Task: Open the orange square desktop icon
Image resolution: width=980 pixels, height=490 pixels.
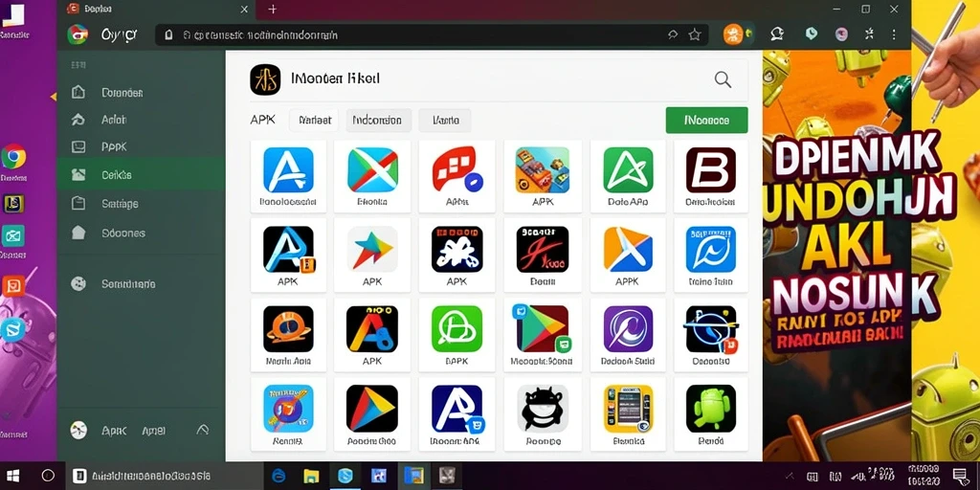Action: 13,286
